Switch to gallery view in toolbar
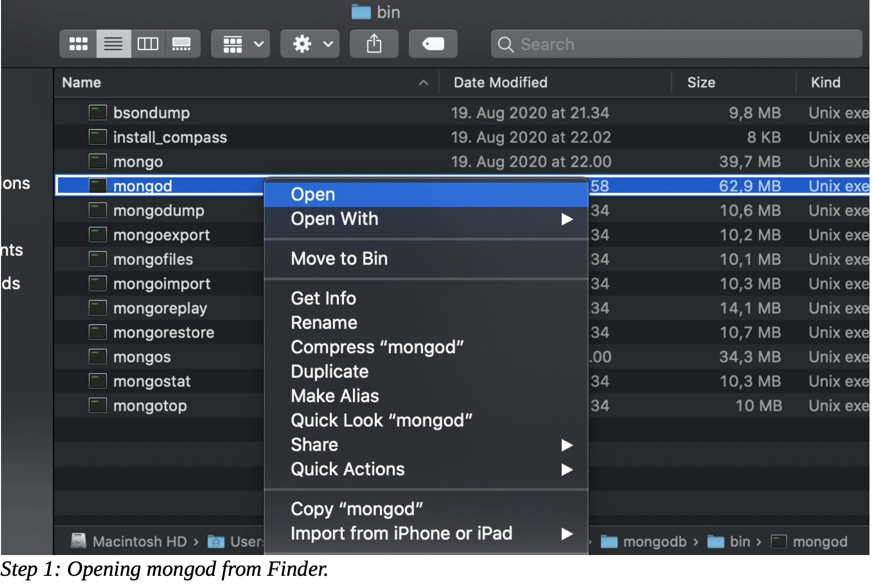The image size is (873, 588). [x=181, y=44]
